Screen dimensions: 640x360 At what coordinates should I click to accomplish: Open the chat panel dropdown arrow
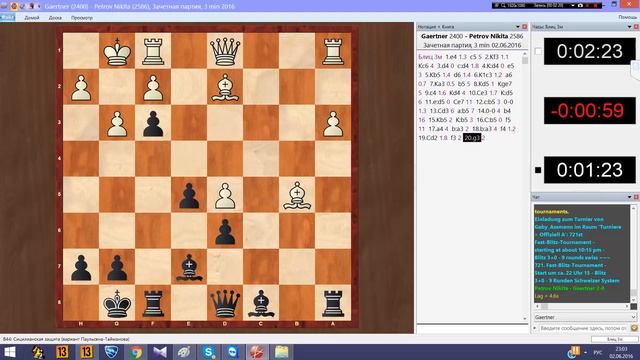coord(629,197)
